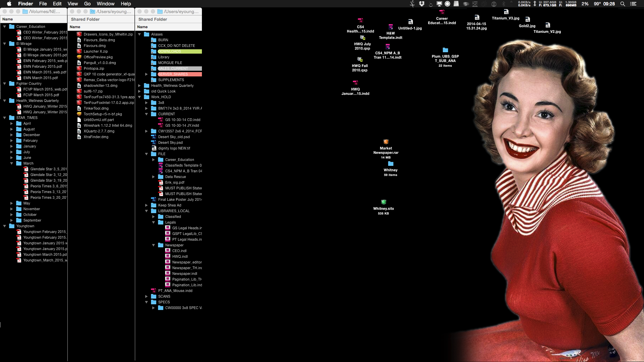The image size is (644, 362).
Task: Click the Spotlight search icon in the menu bar
Action: [622, 4]
